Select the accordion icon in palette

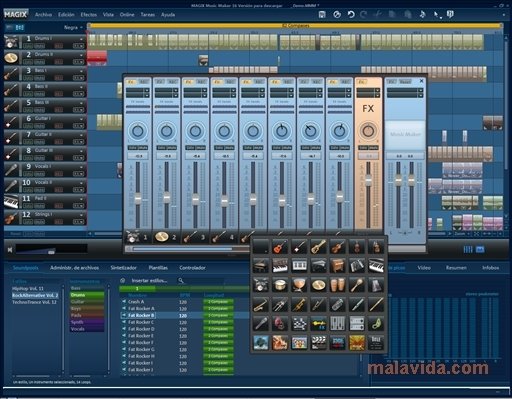(357, 266)
